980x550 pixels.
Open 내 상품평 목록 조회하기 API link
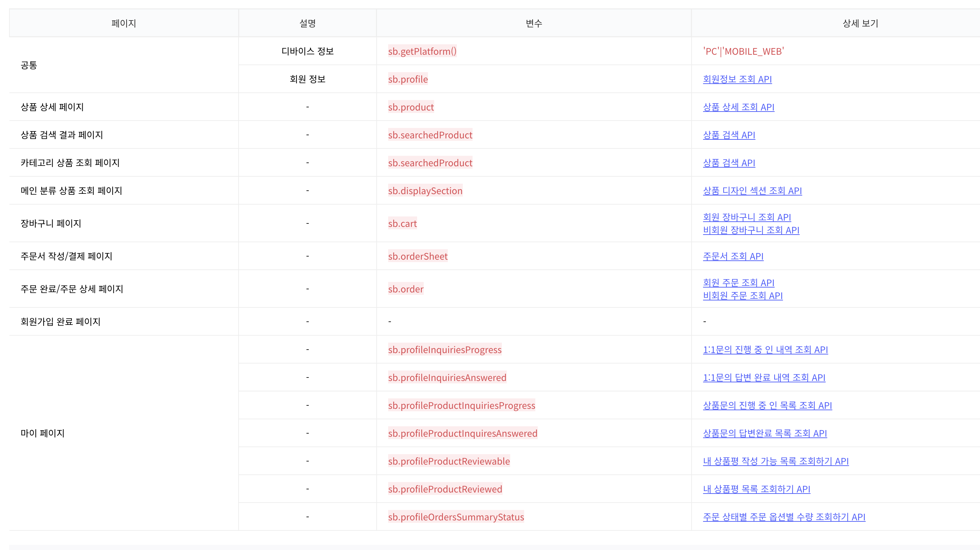pos(756,489)
